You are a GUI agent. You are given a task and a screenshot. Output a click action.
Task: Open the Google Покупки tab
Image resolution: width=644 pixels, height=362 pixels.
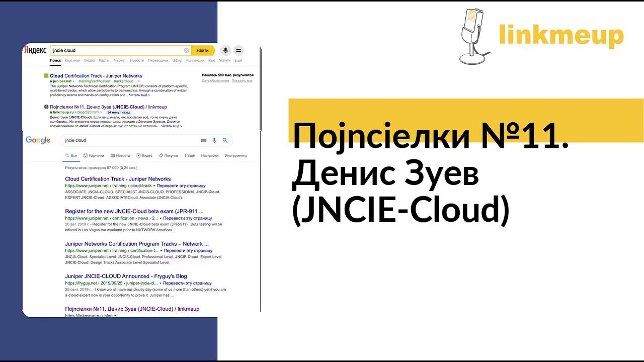tap(168, 156)
